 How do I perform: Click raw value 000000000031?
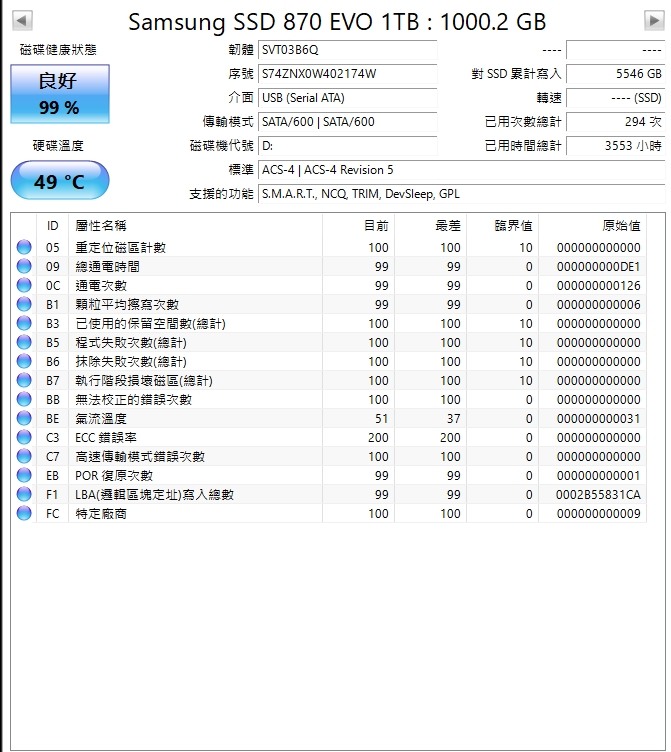coord(599,419)
